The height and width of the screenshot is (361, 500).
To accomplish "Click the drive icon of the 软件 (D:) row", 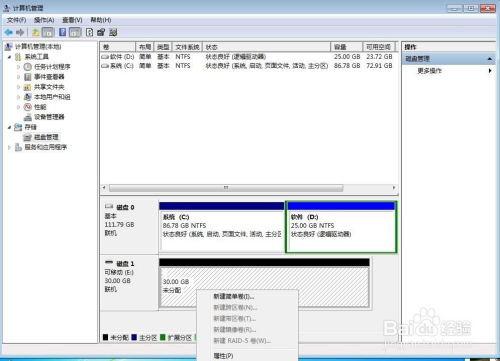I will coord(105,57).
